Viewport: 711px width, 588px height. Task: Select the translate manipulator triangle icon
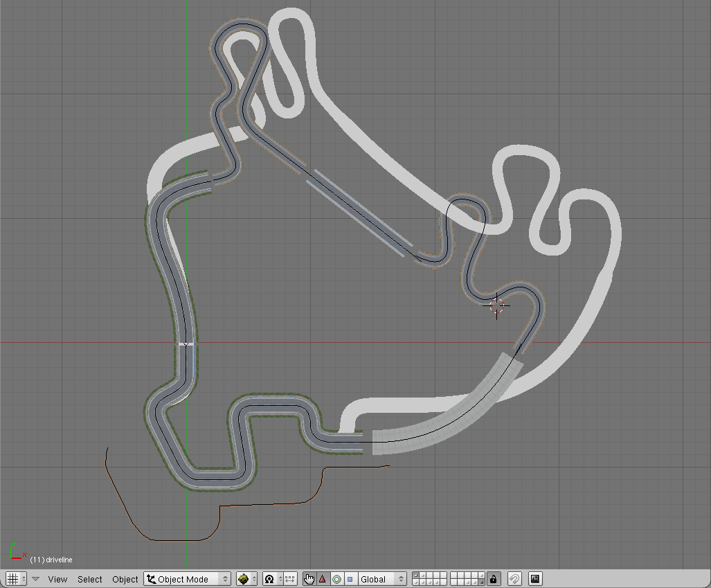(322, 579)
